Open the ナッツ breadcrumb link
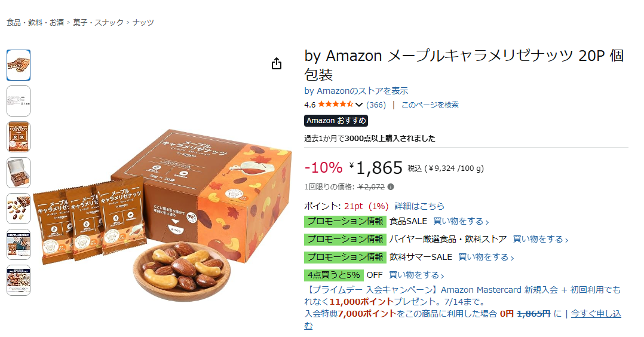The height and width of the screenshot is (337, 644). 143,23
